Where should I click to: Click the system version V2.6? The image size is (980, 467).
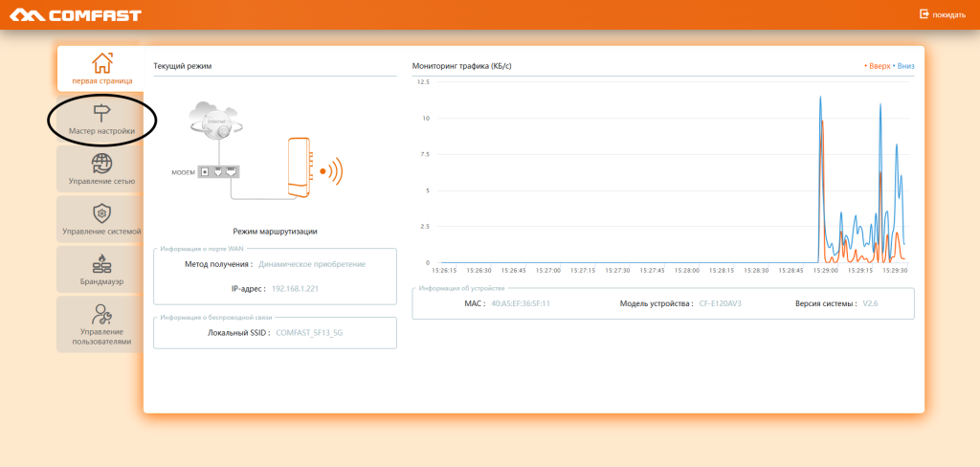click(x=870, y=303)
